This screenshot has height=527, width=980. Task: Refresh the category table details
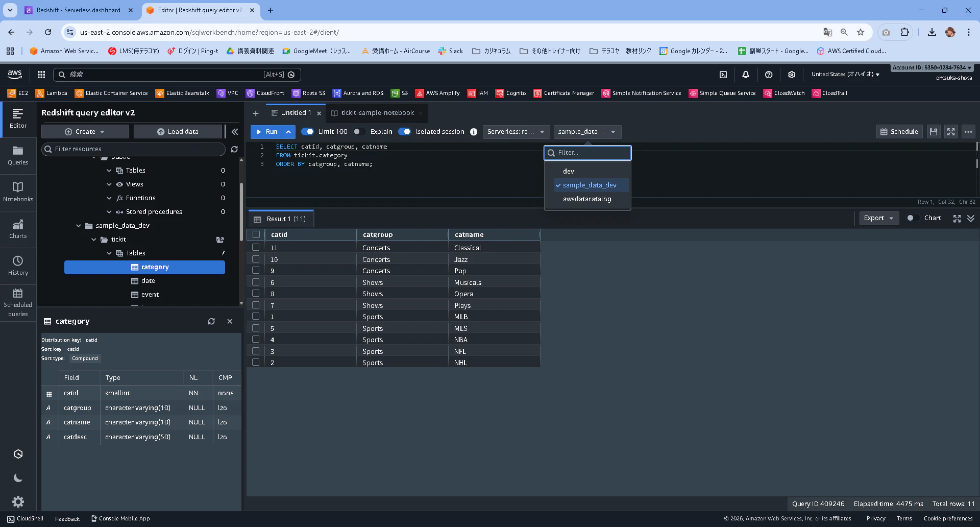click(x=211, y=321)
